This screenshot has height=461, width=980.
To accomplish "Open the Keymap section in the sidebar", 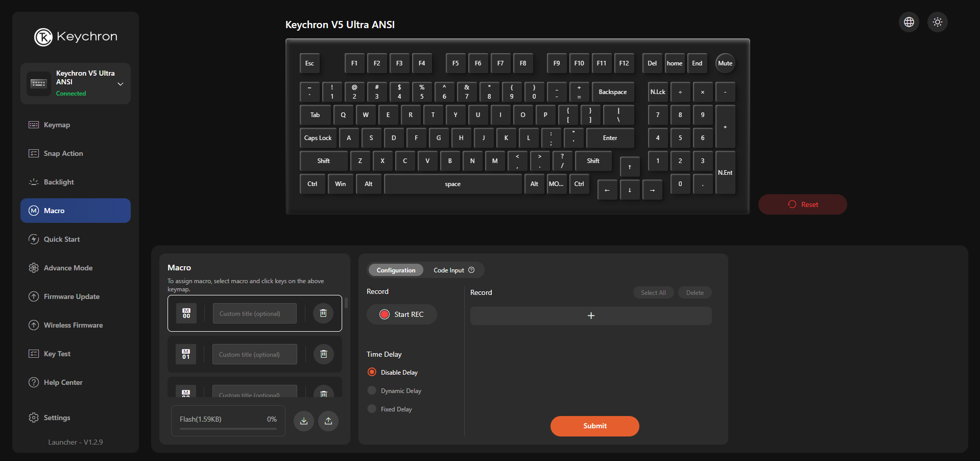I will pyautogui.click(x=56, y=124).
